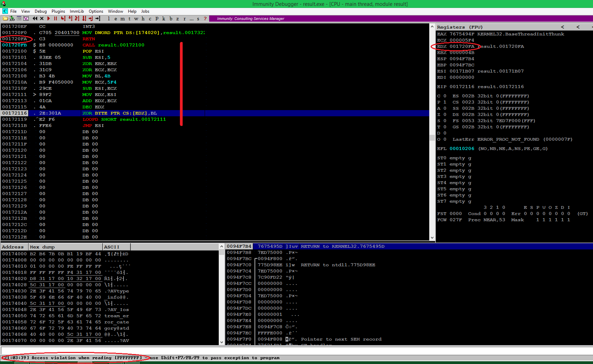Select LOOPD SHORT result.00172111 row

tap(215, 119)
